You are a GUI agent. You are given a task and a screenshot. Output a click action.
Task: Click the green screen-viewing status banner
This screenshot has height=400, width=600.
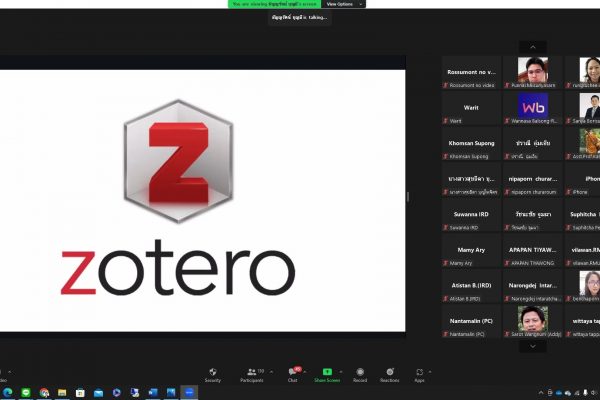click(x=274, y=4)
